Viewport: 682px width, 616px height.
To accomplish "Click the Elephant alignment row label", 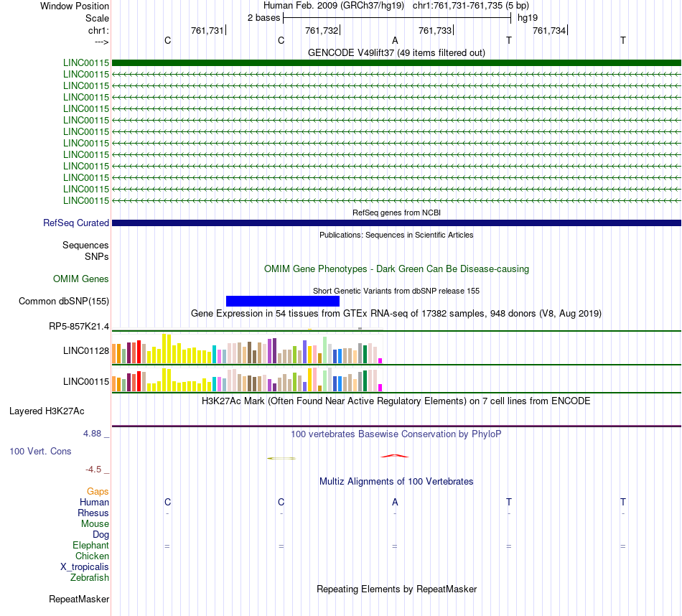I will 90,545.
